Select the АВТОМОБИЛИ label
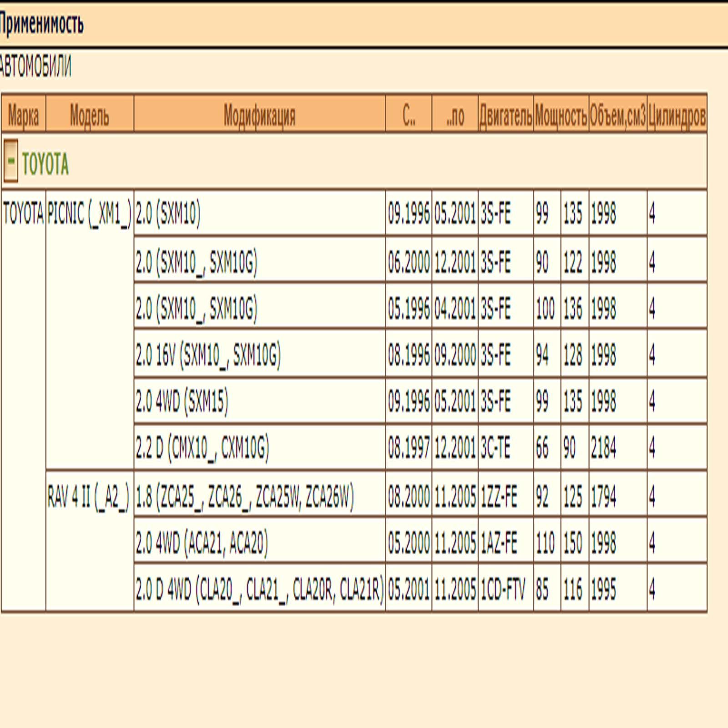This screenshot has height=728, width=728. click(x=35, y=67)
